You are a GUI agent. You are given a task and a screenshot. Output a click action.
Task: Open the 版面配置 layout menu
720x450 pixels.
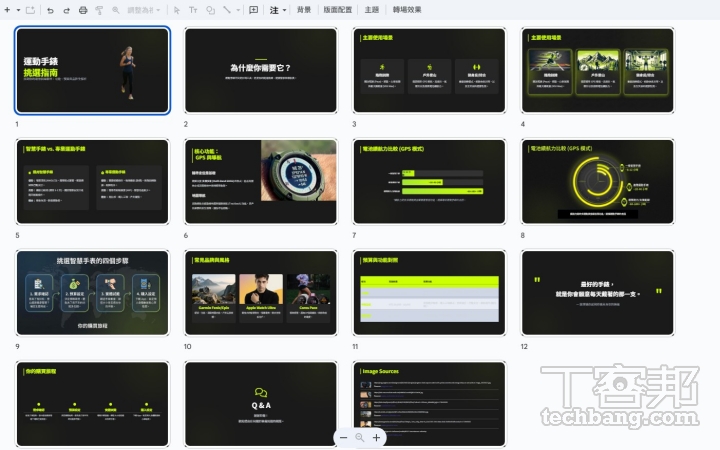click(338, 10)
